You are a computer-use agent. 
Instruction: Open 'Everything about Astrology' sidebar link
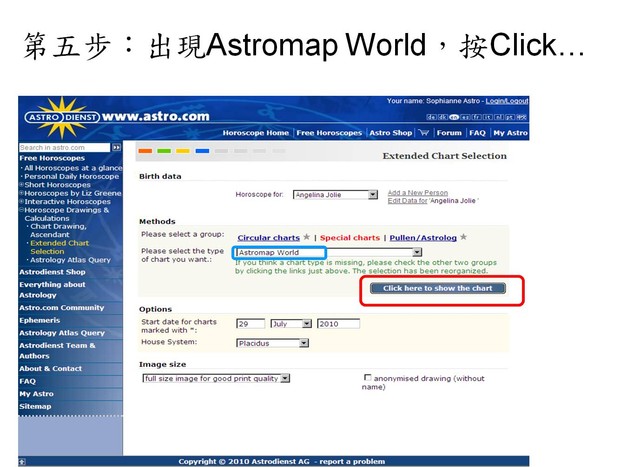[52, 289]
